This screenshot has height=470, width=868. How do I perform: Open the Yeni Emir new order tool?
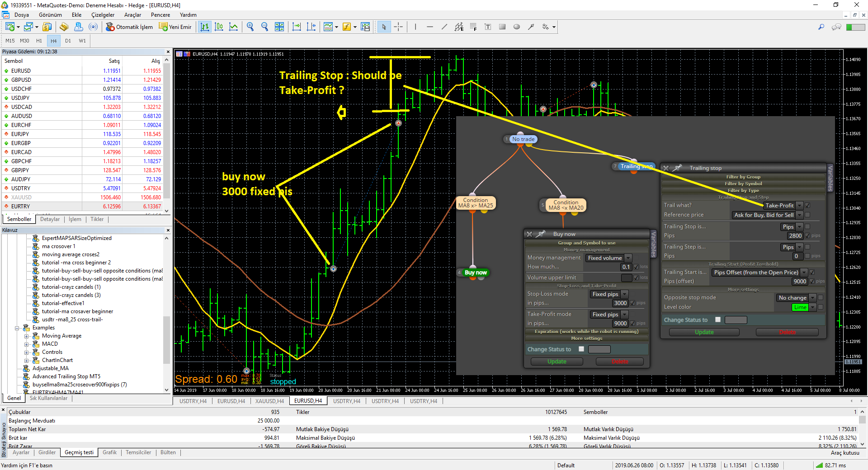coord(175,27)
